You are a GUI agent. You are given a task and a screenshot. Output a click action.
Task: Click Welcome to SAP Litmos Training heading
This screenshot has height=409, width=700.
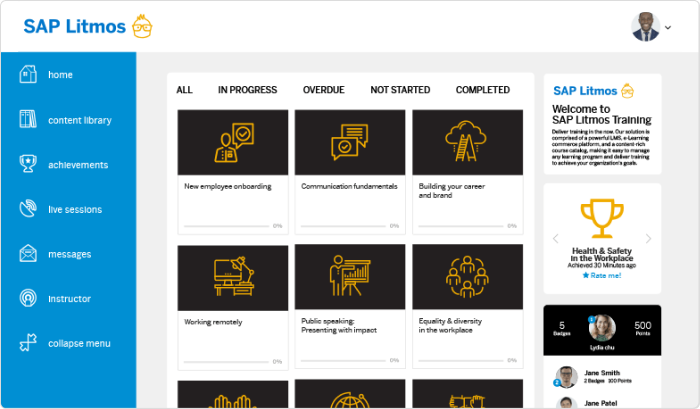601,114
